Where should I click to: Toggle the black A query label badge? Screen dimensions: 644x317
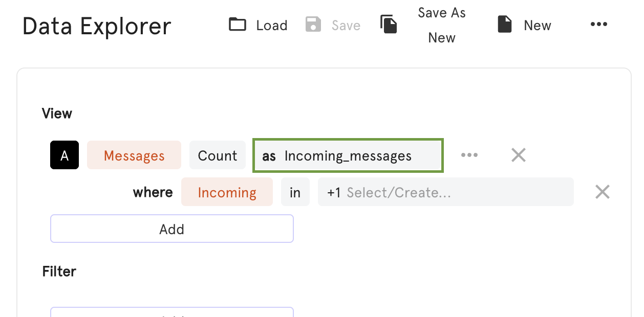pos(65,155)
